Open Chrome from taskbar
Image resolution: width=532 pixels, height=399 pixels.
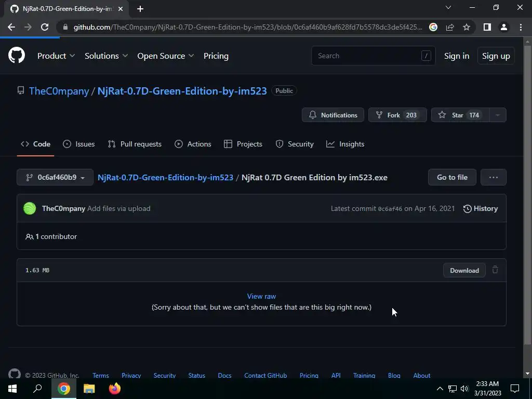(x=64, y=389)
